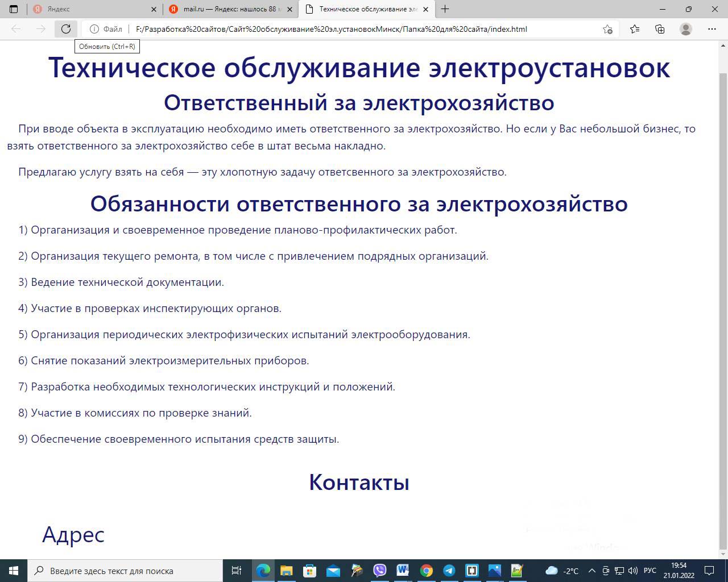Viewport: 728px width, 582px height.
Task: Open the browser profile avatar
Action: pyautogui.click(x=686, y=29)
